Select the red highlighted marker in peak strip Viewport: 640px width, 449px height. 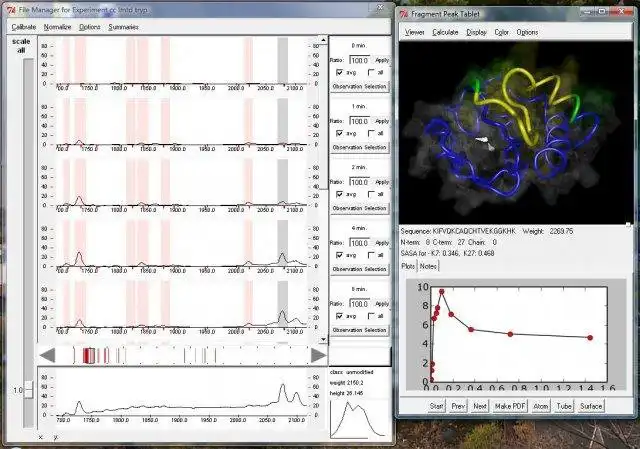(89, 356)
